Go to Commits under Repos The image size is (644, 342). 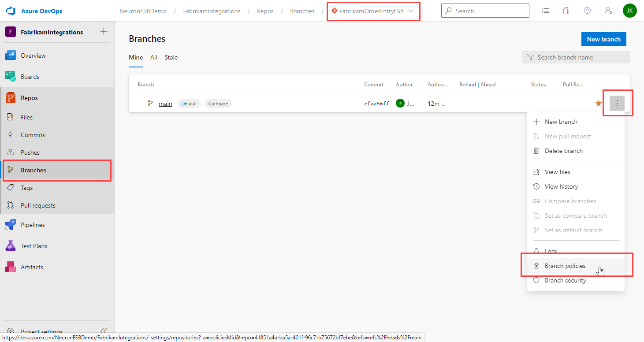coord(57,135)
